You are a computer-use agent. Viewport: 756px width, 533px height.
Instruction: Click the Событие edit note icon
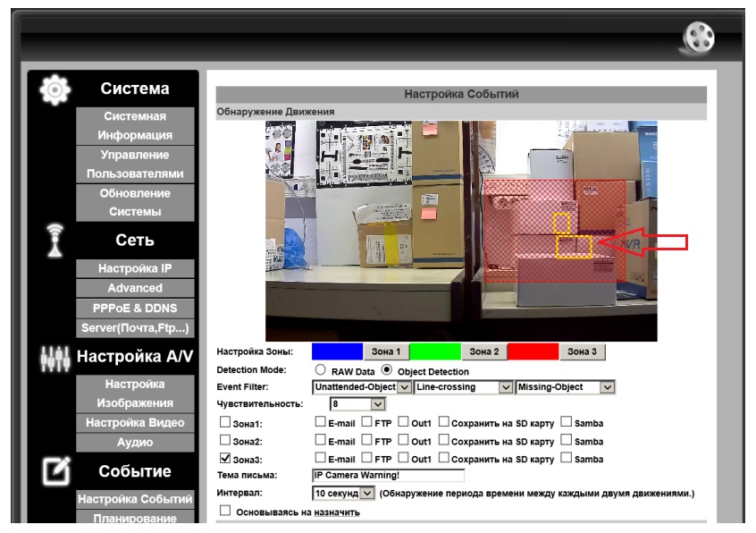pos(56,471)
